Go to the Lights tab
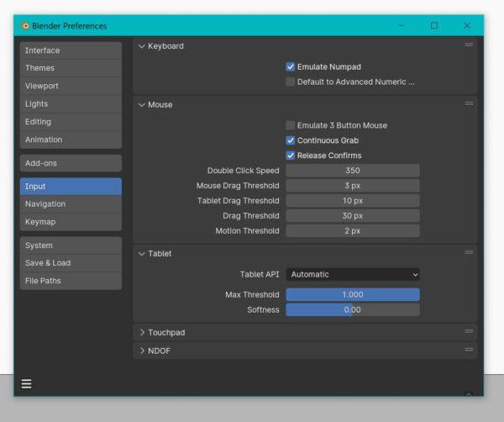 (71, 104)
